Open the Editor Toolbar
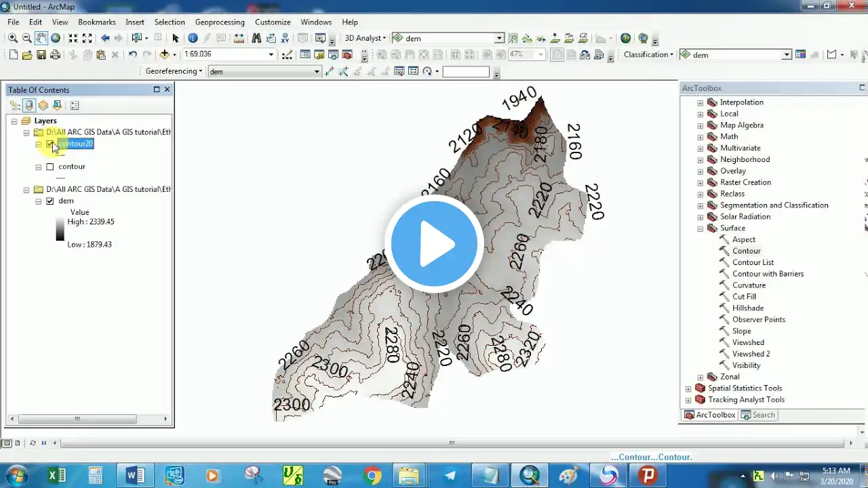This screenshot has width=868, height=488. pyautogui.click(x=287, y=55)
